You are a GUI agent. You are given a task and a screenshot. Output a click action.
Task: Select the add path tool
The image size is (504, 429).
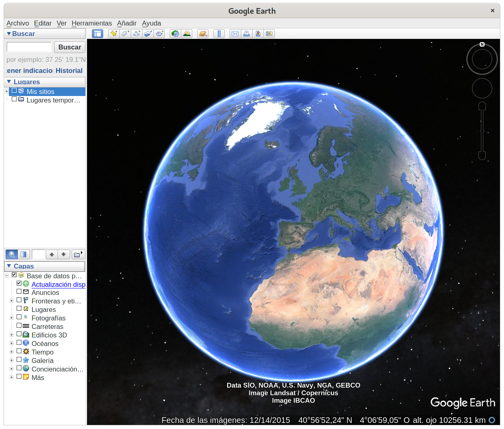[x=137, y=34]
